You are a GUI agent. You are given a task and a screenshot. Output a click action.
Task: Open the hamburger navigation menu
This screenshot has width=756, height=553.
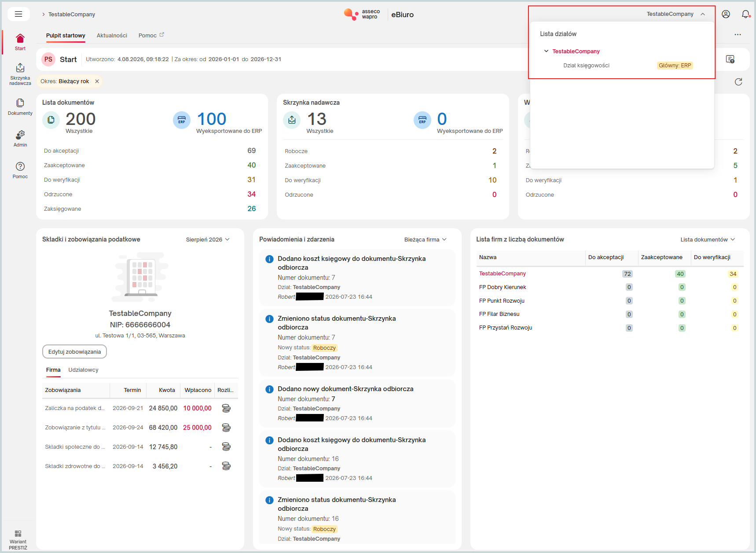18,14
